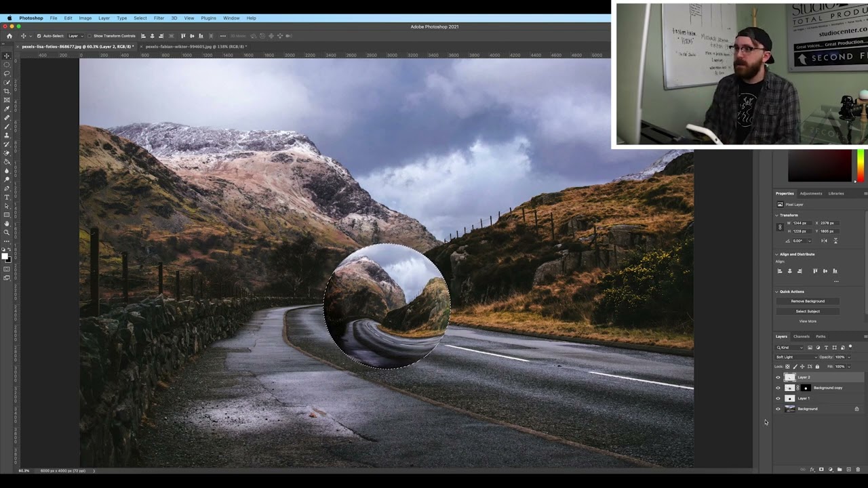The width and height of the screenshot is (868, 488).
Task: Click the width W input field
Action: pyautogui.click(x=803, y=223)
